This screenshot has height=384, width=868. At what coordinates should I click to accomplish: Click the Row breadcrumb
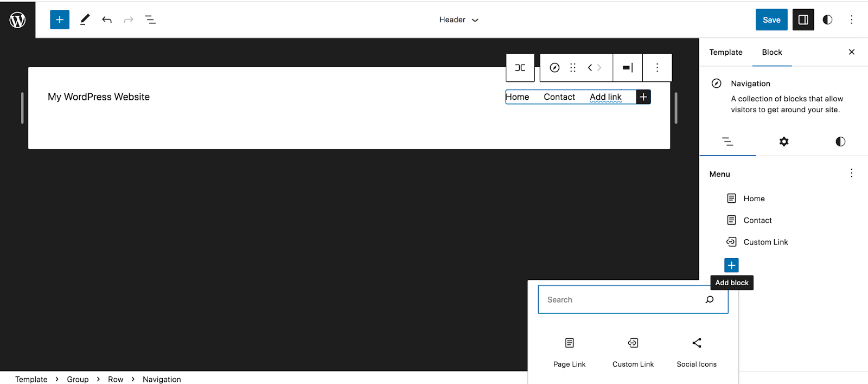pyautogui.click(x=116, y=379)
